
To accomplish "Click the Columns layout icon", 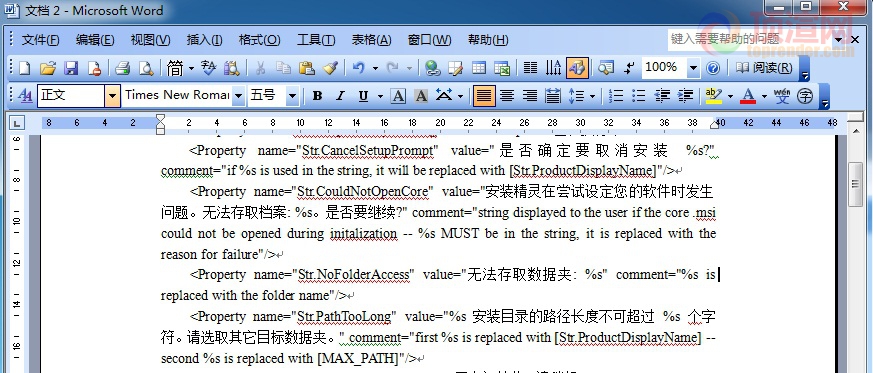I will tap(530, 68).
